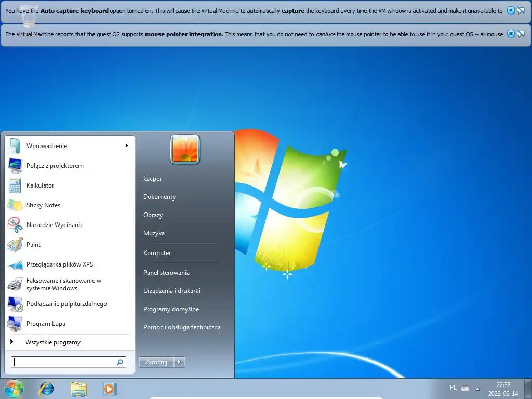Open Programy domyślne
Image resolution: width=532 pixels, height=399 pixels.
(171, 310)
